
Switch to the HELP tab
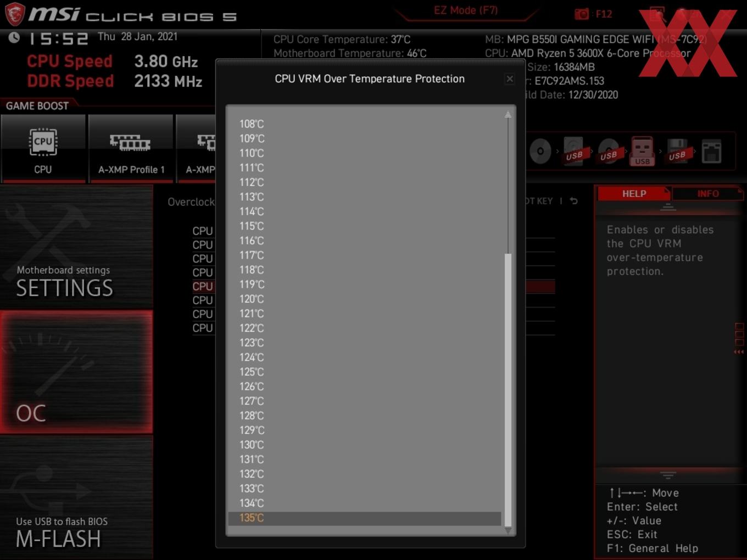[634, 194]
